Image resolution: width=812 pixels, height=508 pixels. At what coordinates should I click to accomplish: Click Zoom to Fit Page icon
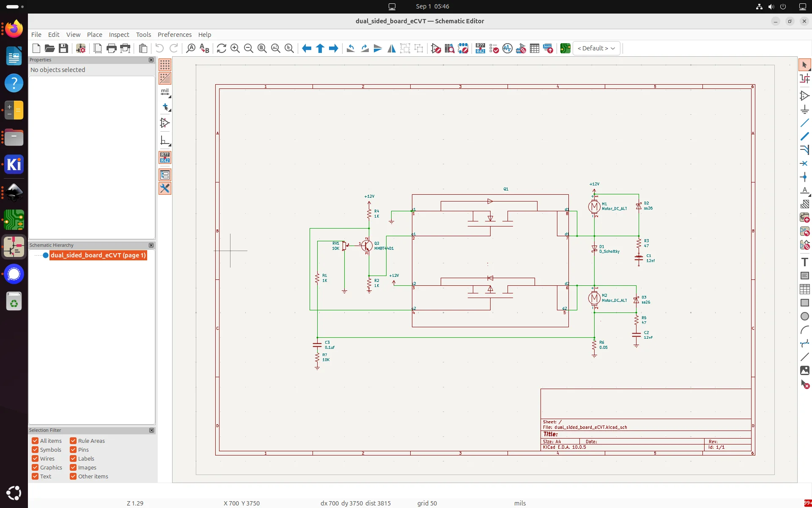[262, 48]
